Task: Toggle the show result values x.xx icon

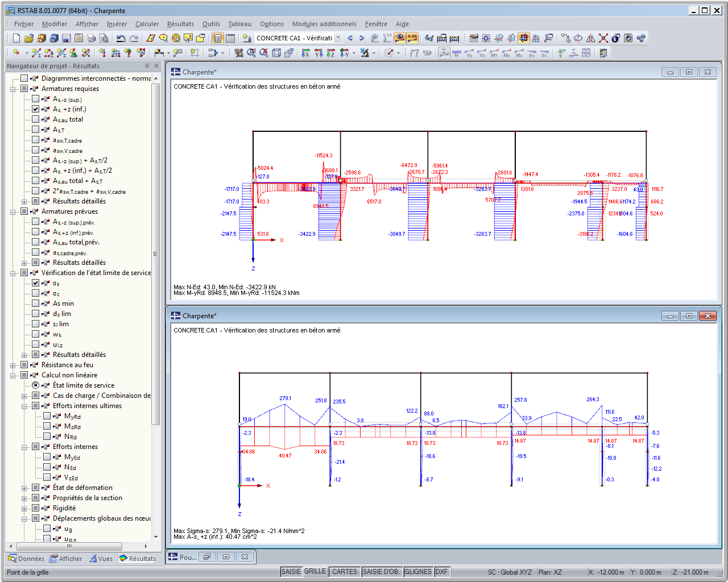Action: coord(412,38)
